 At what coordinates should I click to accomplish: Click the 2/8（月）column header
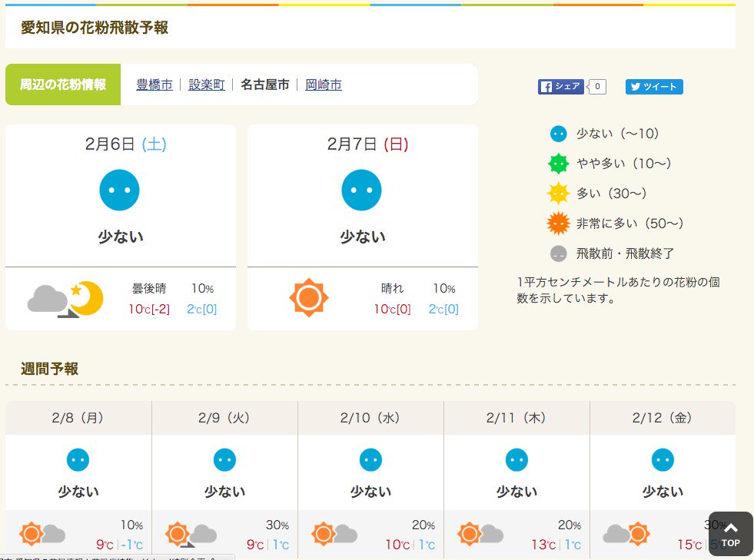pyautogui.click(x=78, y=418)
